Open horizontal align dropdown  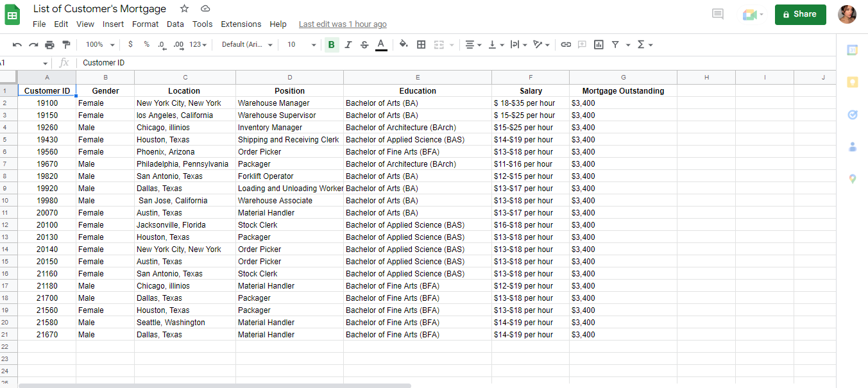coord(473,44)
